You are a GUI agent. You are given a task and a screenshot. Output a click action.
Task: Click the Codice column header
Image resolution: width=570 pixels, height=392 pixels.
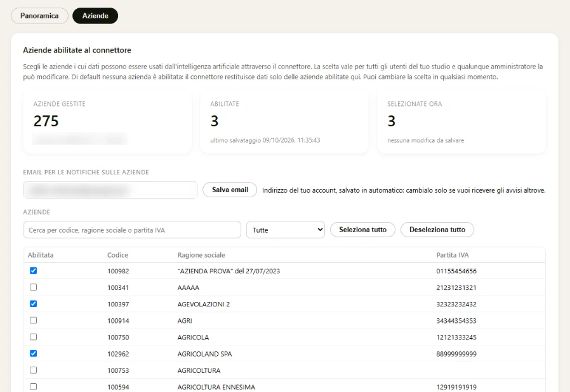tap(117, 255)
